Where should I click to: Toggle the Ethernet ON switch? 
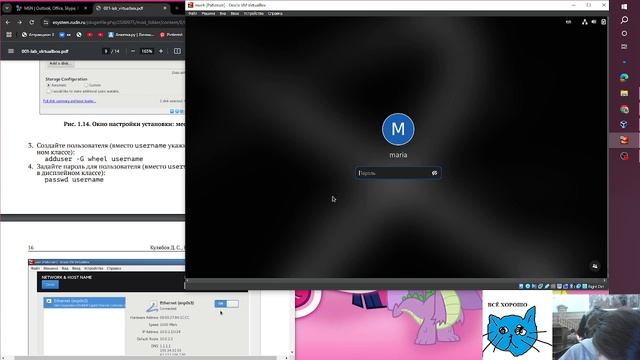point(227,304)
